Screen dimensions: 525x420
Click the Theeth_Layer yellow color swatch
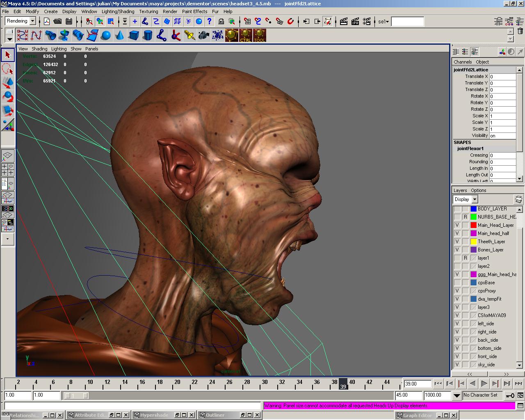click(x=473, y=242)
